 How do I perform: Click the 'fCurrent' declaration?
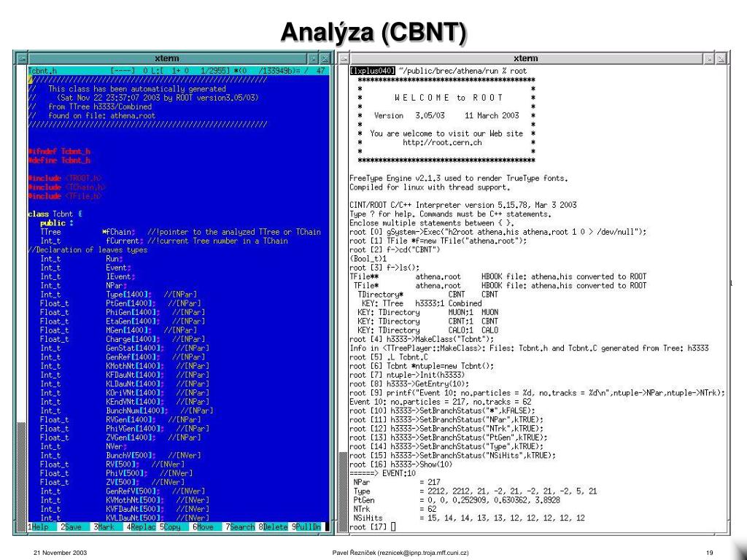tap(125, 241)
